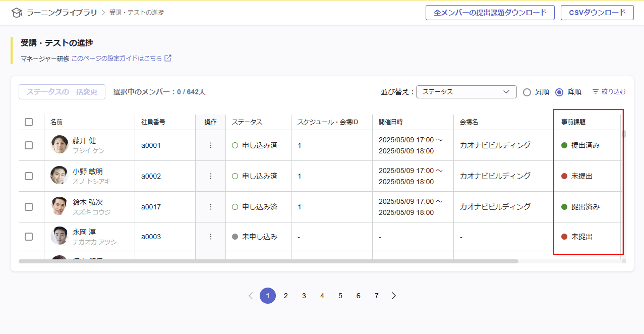Click employee number a0003
This screenshot has width=644, height=334.
coord(151,236)
